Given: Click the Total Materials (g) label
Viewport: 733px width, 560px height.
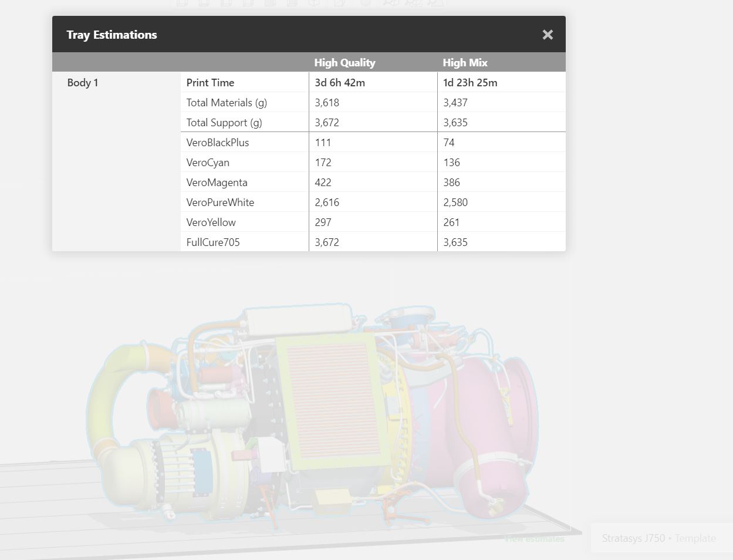Looking at the screenshot, I should [x=227, y=103].
